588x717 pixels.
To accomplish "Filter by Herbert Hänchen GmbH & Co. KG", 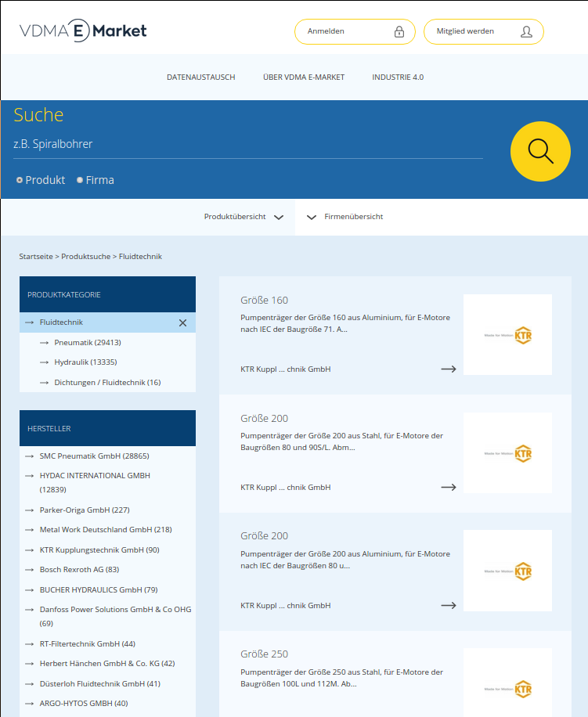I will [x=107, y=664].
